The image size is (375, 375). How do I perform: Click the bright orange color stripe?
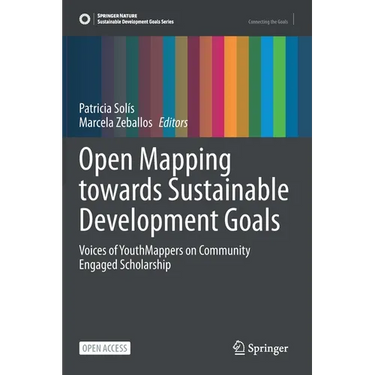(230, 87)
